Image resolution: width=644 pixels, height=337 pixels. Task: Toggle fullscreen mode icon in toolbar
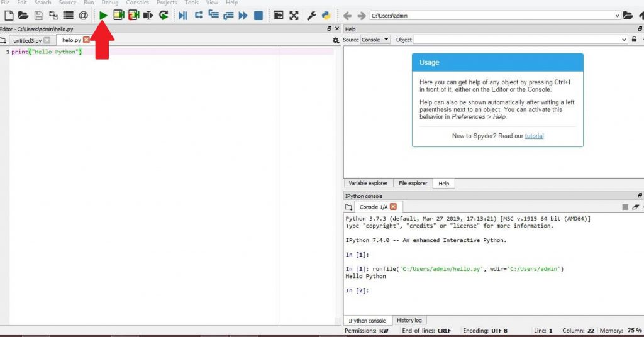coord(294,15)
